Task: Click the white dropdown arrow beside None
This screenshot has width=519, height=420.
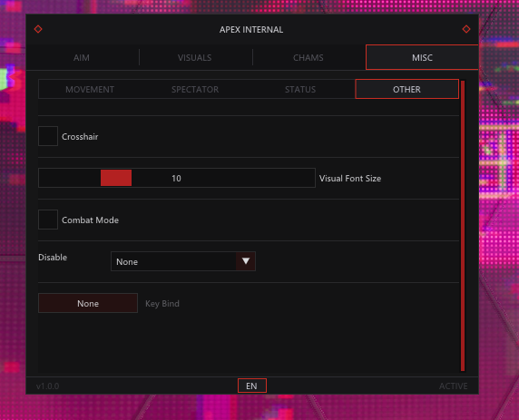Action: [x=246, y=261]
